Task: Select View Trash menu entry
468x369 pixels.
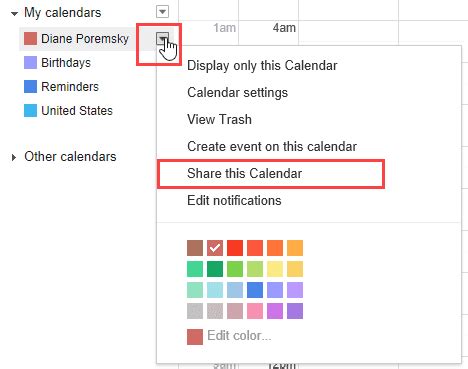Action: click(x=219, y=119)
